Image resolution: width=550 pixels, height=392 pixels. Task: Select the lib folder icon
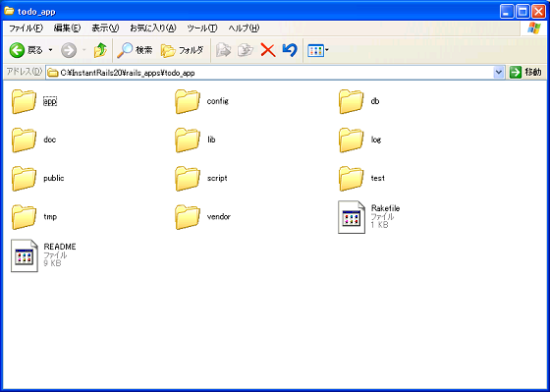pyautogui.click(x=188, y=140)
